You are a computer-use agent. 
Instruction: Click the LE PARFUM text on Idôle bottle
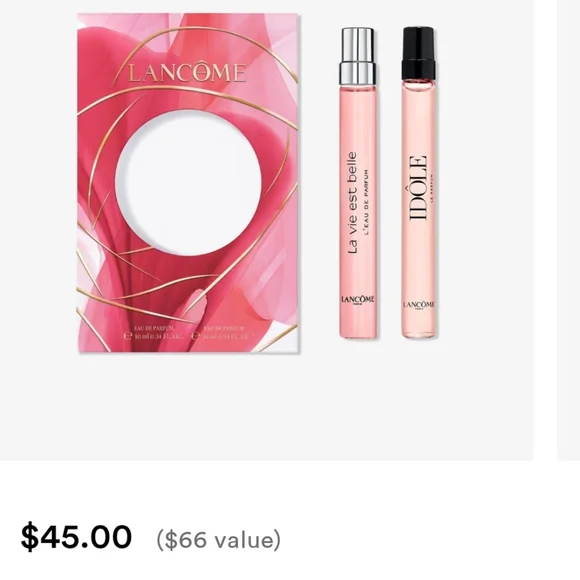(432, 188)
